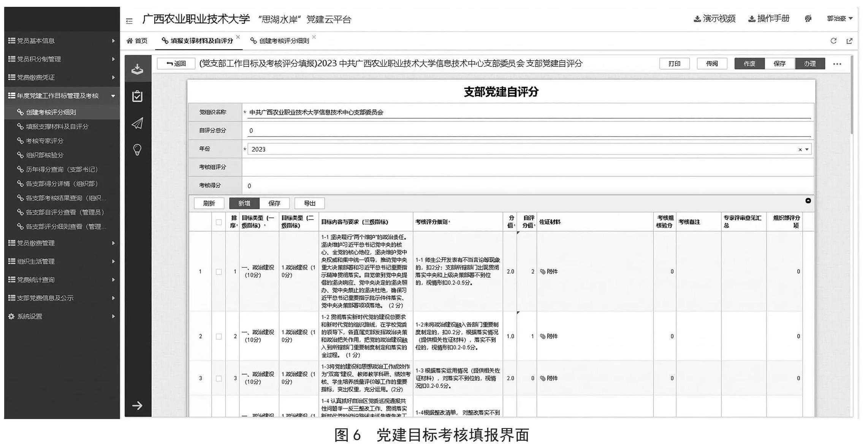Expand 党员缴费管理 menu

[62, 243]
